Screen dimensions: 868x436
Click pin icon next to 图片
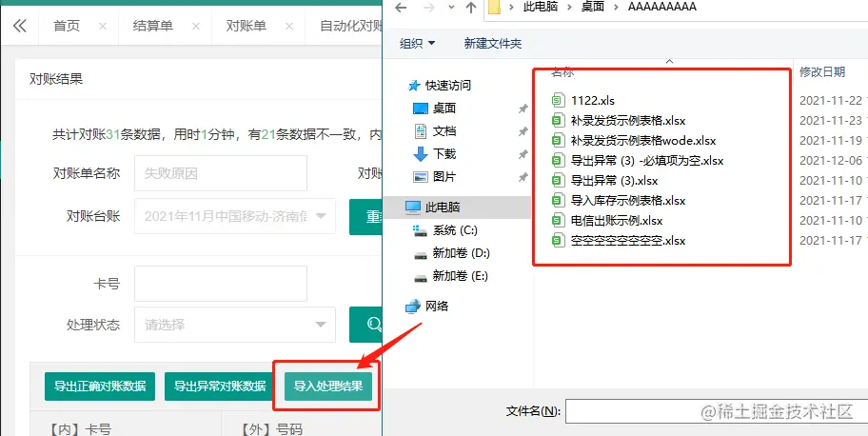523,177
